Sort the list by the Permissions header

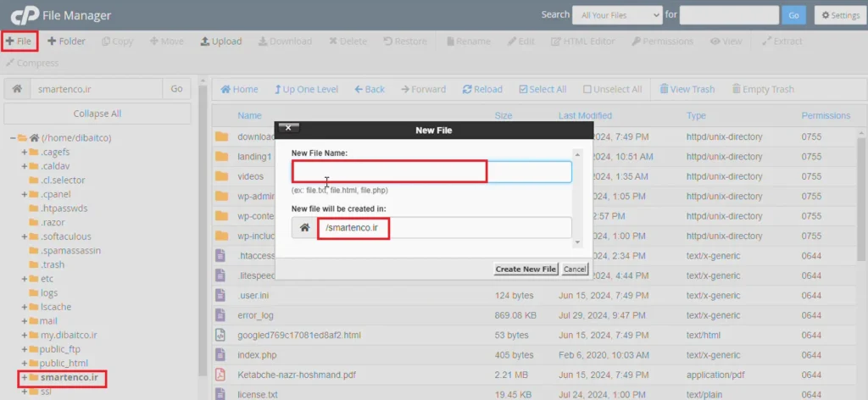coord(826,115)
